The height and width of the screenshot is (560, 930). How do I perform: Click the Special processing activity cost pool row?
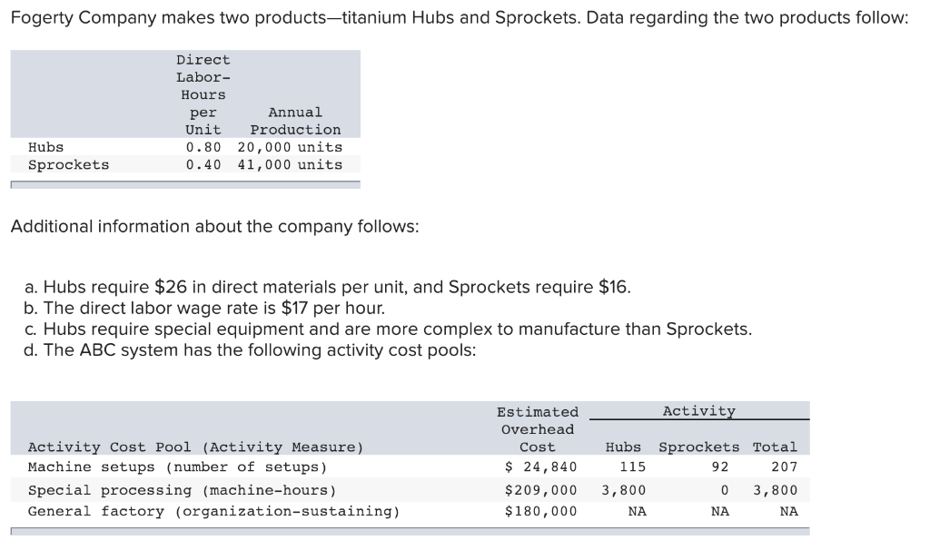182,490
